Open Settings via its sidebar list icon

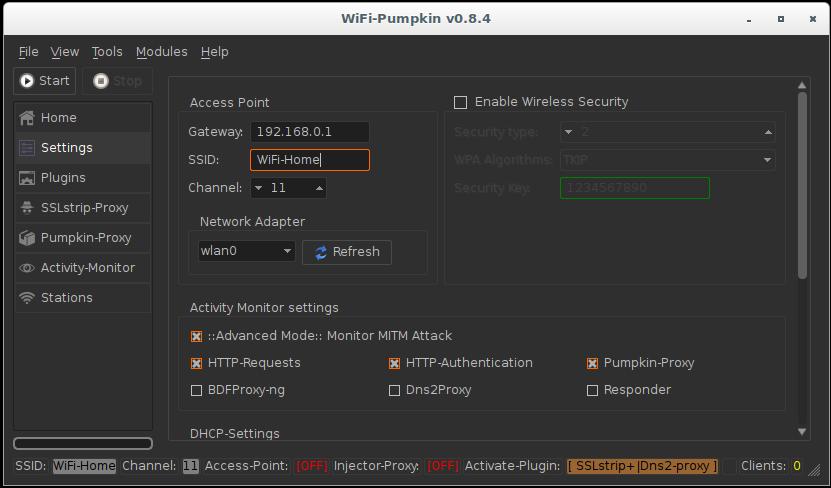pyautogui.click(x=27, y=148)
